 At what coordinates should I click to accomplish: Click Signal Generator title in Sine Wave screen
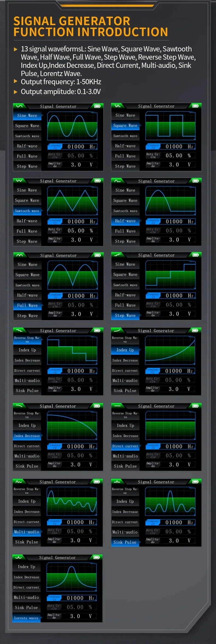58,106
